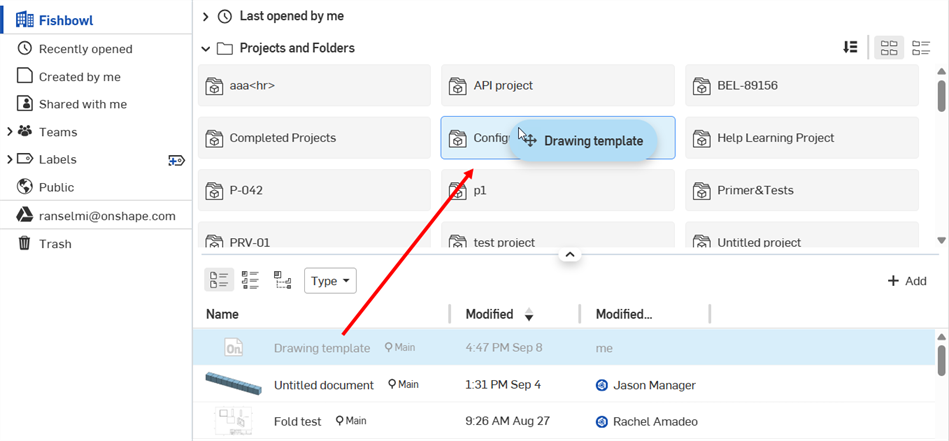The width and height of the screenshot is (949, 441).
Task: Expand the Teams tree item
Action: 10,132
